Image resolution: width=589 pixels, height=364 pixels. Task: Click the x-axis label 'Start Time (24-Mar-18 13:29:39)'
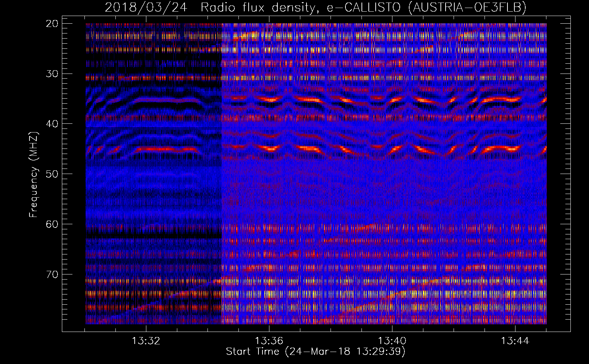coord(316,352)
